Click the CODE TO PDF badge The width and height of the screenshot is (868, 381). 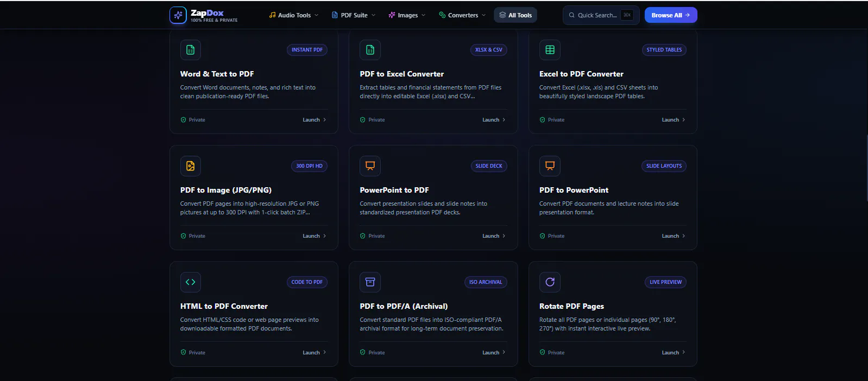click(x=307, y=282)
